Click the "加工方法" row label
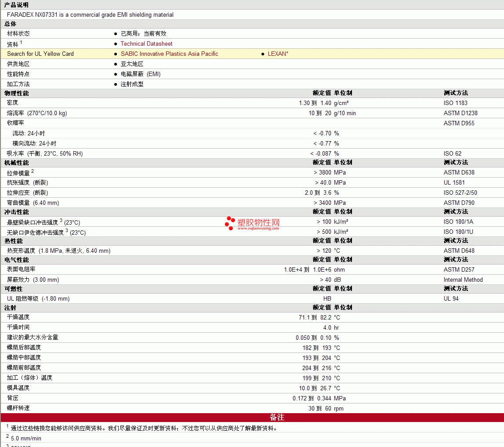This screenshot has height=447, width=504. click(18, 84)
